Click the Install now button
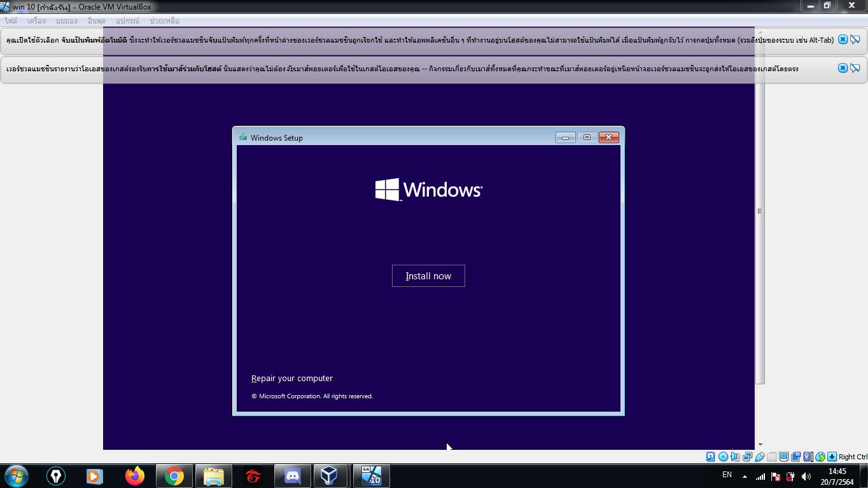The width and height of the screenshot is (868, 488). tap(428, 276)
